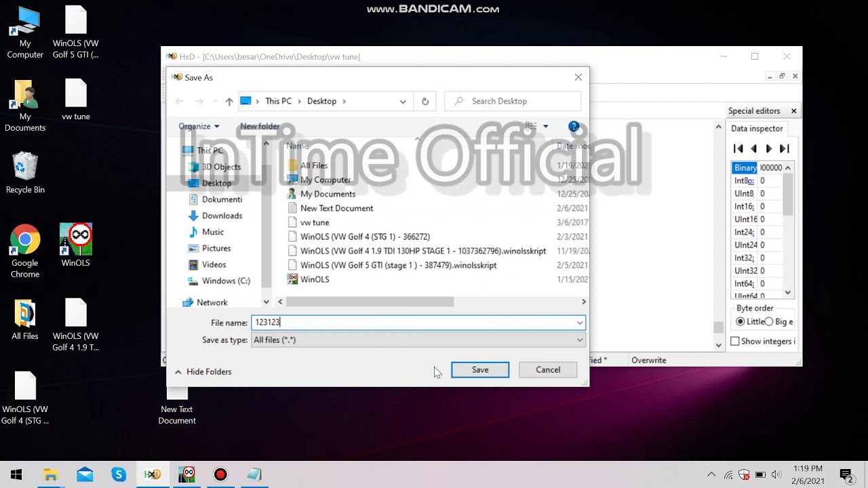
Task: Open the File name dropdown arrow
Action: coord(580,323)
